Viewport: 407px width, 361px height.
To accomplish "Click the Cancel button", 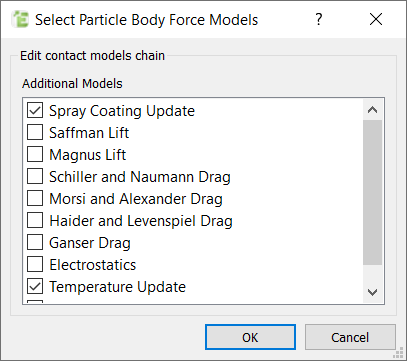I will pos(350,337).
